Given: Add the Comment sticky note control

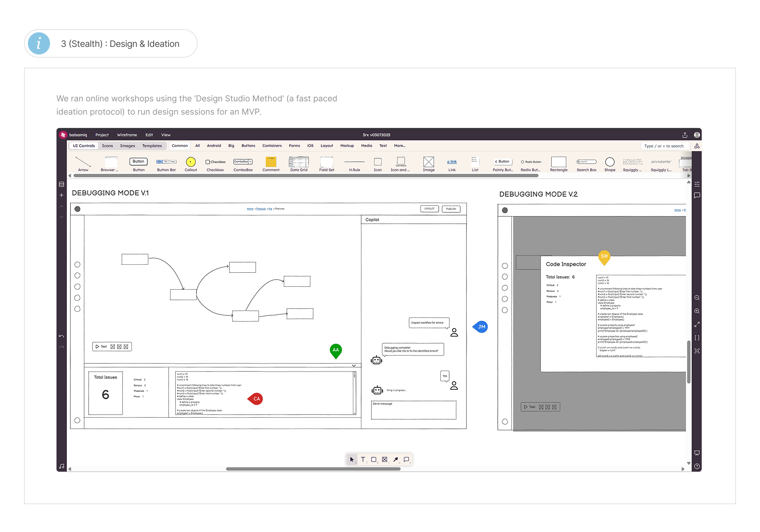Looking at the screenshot, I should point(271,164).
